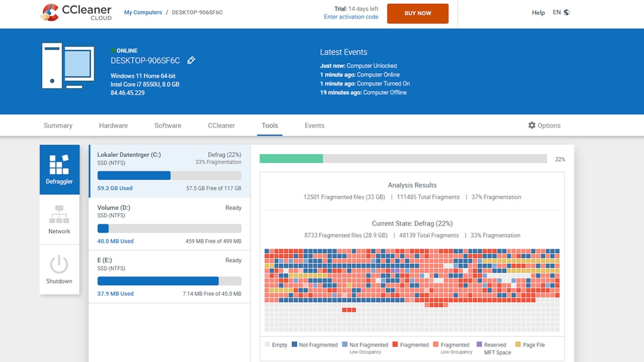Go to the My Computers breadcrumb link
This screenshot has width=644, height=362.
(x=143, y=12)
